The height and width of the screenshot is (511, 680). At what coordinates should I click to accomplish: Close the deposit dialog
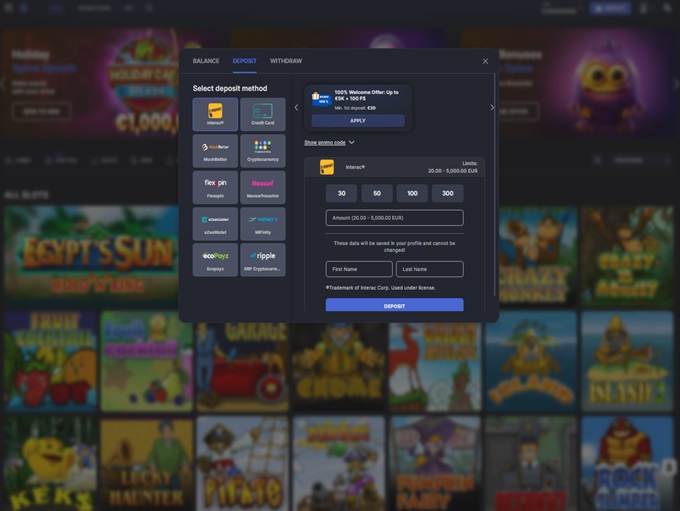click(486, 61)
